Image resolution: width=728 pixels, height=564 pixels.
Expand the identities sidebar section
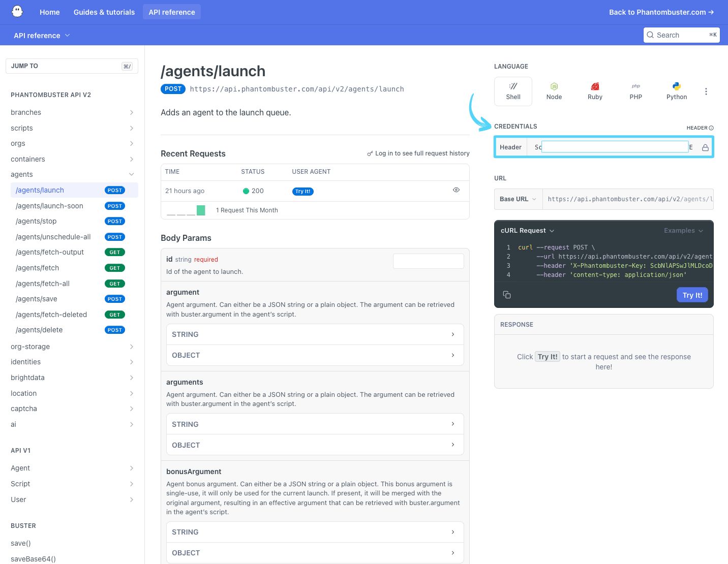132,362
